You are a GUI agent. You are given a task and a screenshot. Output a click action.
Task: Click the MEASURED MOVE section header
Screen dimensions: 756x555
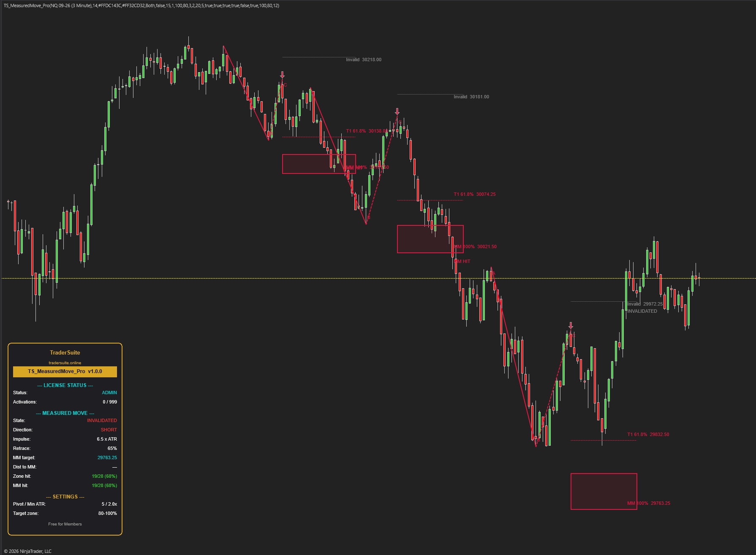tap(65, 413)
